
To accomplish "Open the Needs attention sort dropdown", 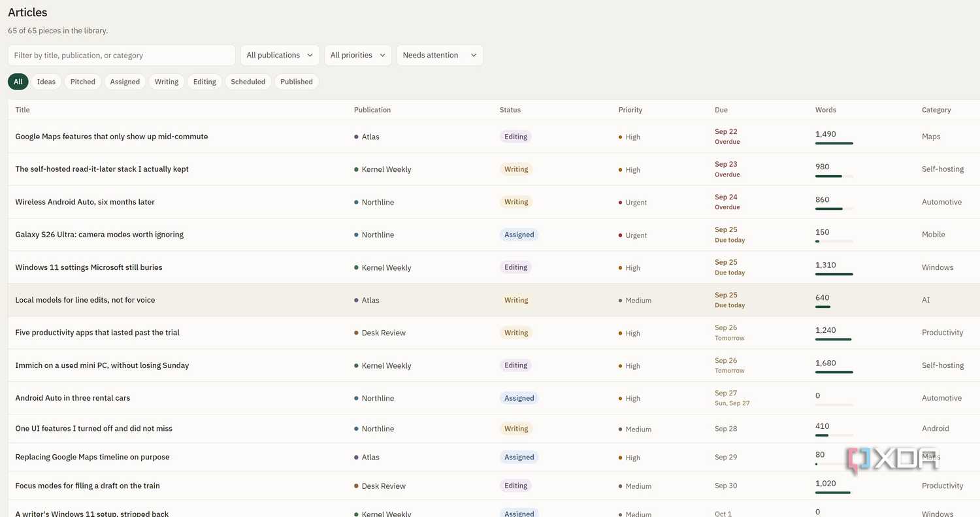I will 440,56.
